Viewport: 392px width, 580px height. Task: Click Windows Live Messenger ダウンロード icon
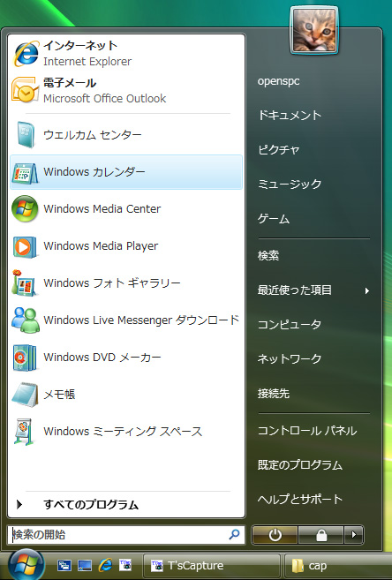coord(25,320)
